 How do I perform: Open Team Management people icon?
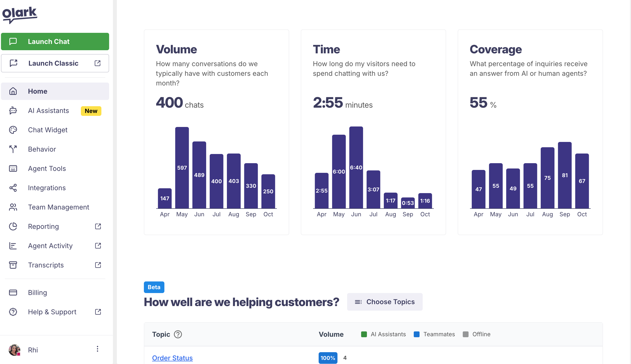tap(13, 207)
